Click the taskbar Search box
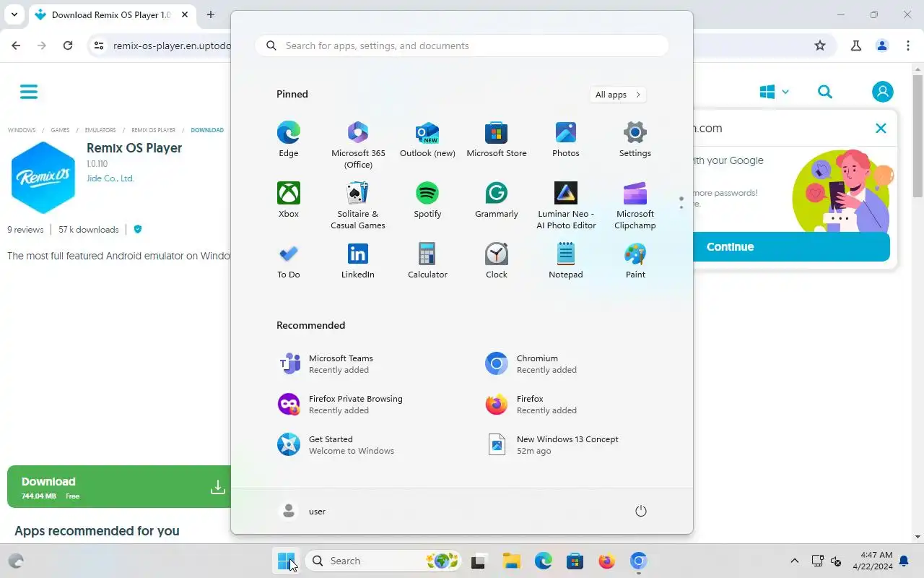924x578 pixels. click(x=383, y=561)
